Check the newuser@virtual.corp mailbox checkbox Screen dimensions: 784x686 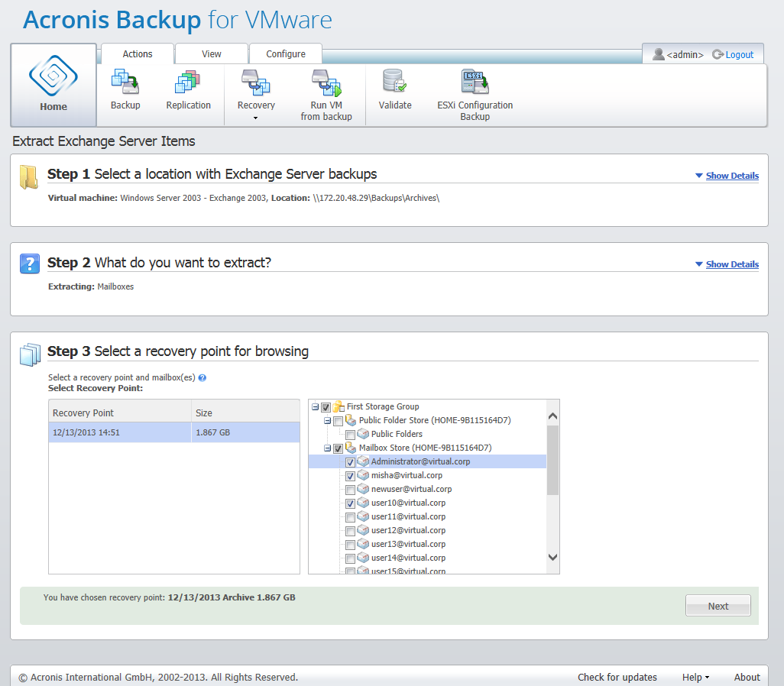(x=350, y=490)
